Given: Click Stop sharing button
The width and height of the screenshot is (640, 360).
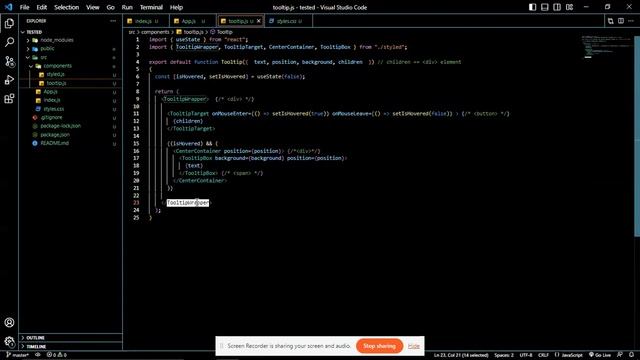Looking at the screenshot, I should 379,346.
